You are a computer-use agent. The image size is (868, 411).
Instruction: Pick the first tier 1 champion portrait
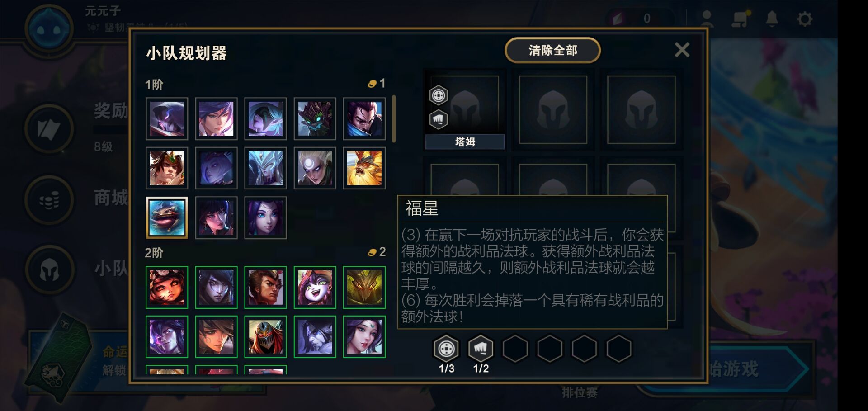[x=167, y=119]
